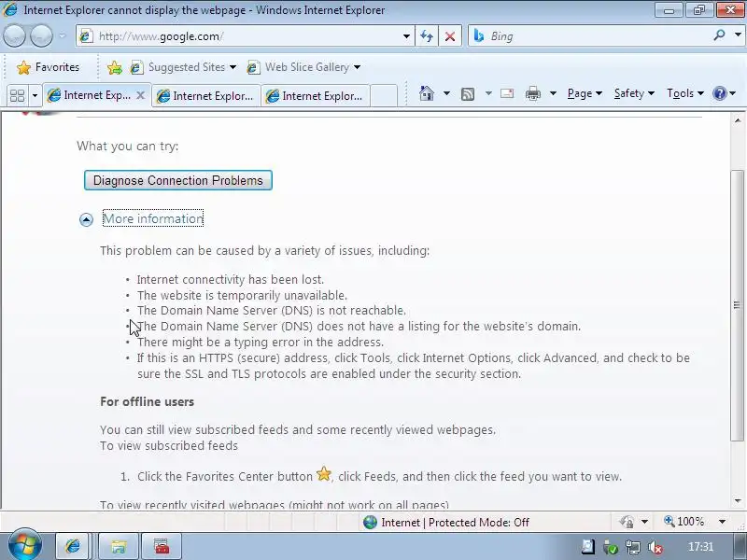Open the Print options dropdown arrow

[x=553, y=93]
